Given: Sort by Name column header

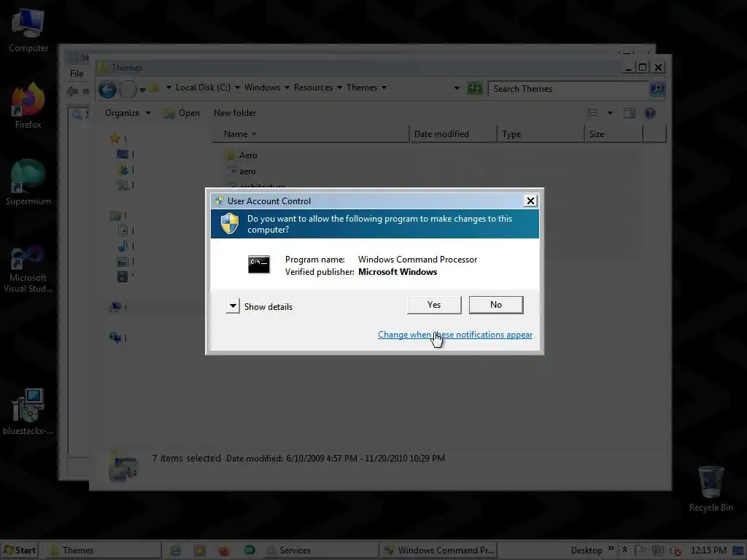Looking at the screenshot, I should pyautogui.click(x=310, y=134).
